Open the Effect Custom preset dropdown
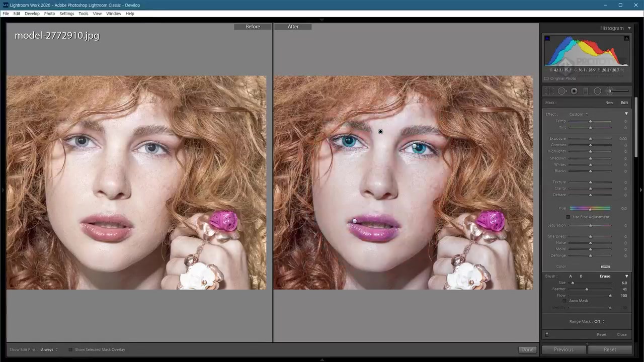 tap(579, 114)
